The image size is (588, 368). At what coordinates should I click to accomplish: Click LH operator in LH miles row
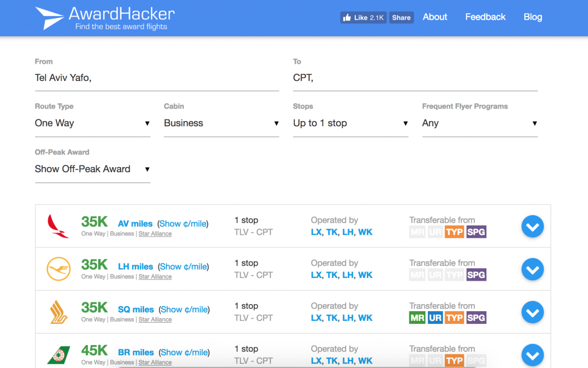pyautogui.click(x=347, y=275)
